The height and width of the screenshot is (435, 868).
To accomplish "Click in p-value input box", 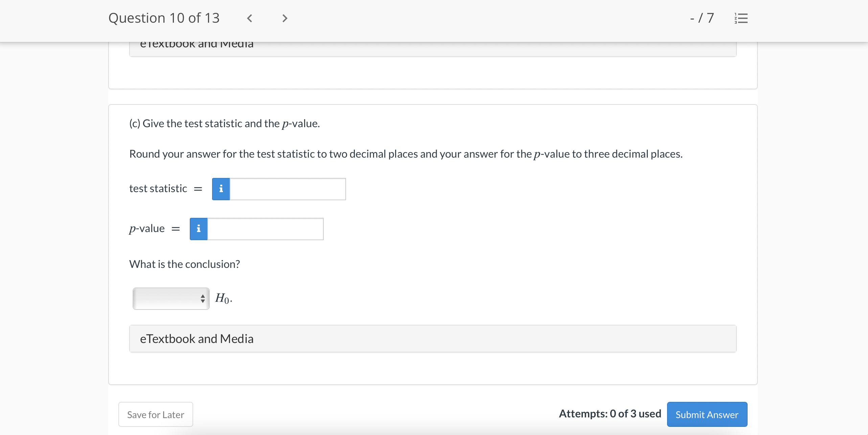I will coord(265,229).
